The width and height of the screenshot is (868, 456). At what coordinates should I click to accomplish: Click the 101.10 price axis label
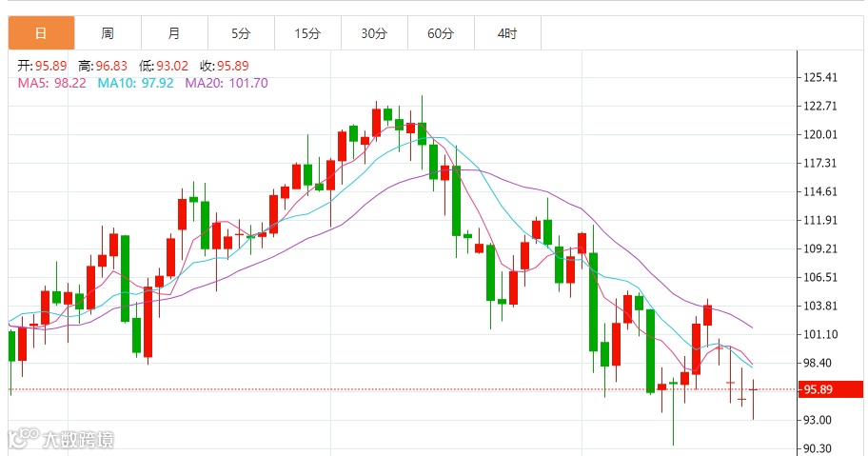click(820, 334)
